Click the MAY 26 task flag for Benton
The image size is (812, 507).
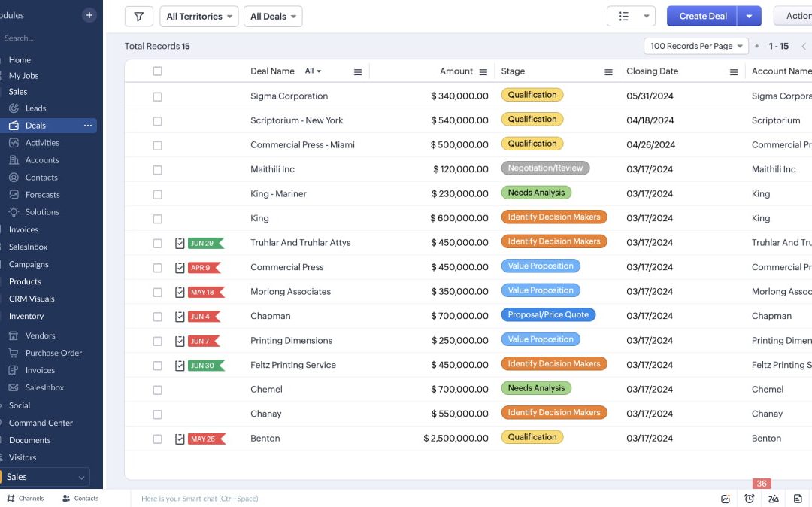[x=207, y=439]
